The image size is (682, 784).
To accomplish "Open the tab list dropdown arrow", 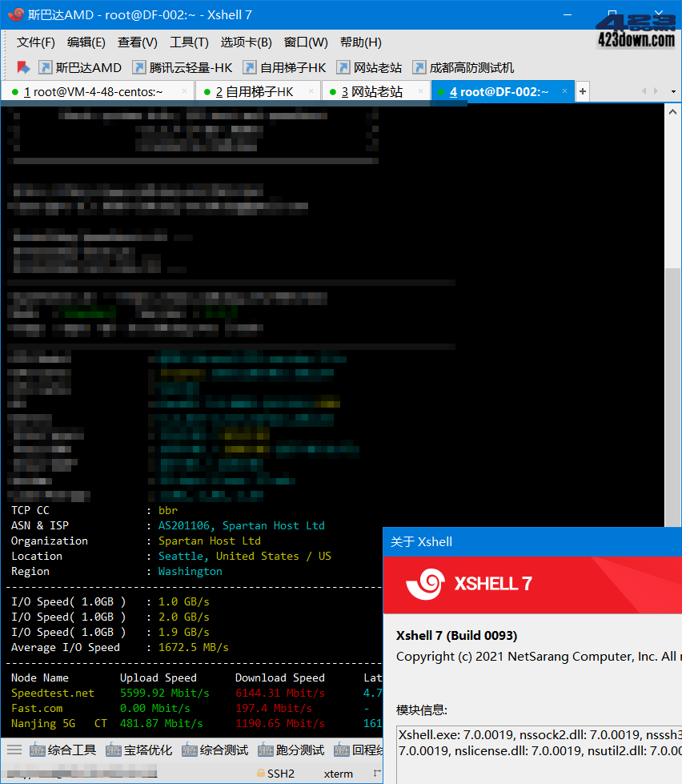I will tap(675, 91).
